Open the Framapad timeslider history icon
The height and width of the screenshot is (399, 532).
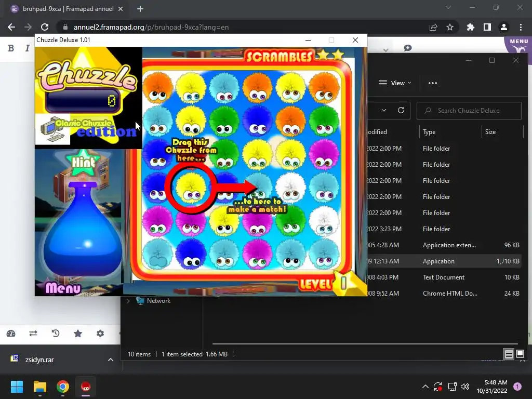tap(56, 334)
